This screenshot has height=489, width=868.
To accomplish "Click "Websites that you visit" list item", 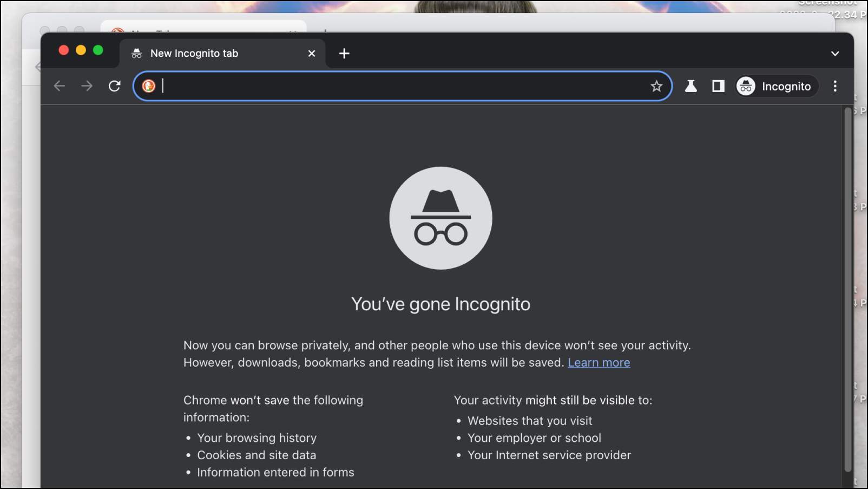I will click(530, 421).
